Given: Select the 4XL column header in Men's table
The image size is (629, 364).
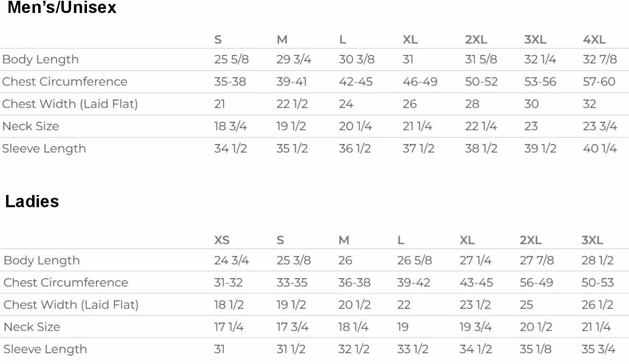Looking at the screenshot, I should point(594,39).
